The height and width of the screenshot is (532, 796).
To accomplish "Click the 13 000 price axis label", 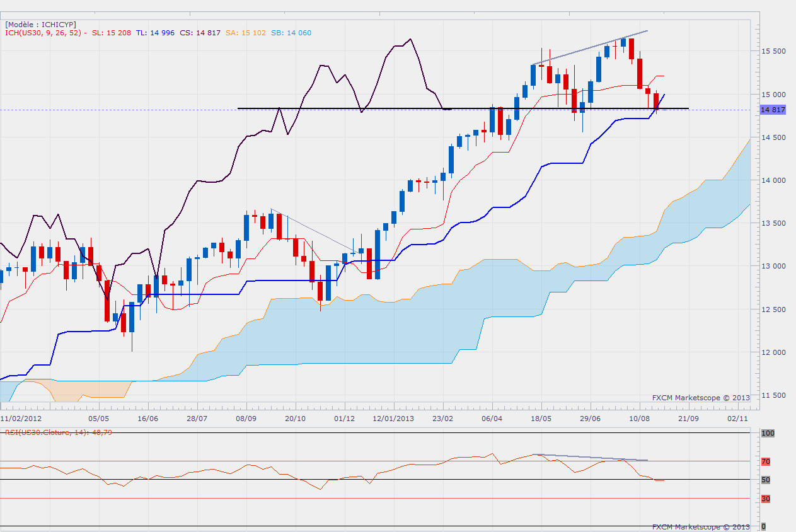I will click(773, 267).
